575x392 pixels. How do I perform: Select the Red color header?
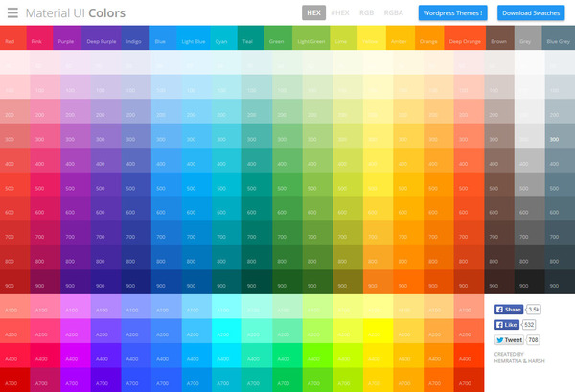13,37
